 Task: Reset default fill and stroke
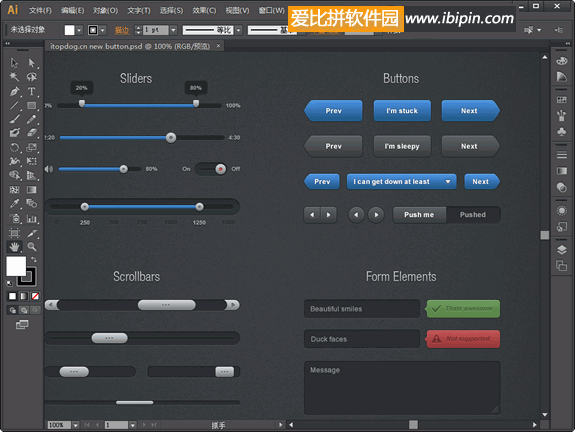click(9, 283)
